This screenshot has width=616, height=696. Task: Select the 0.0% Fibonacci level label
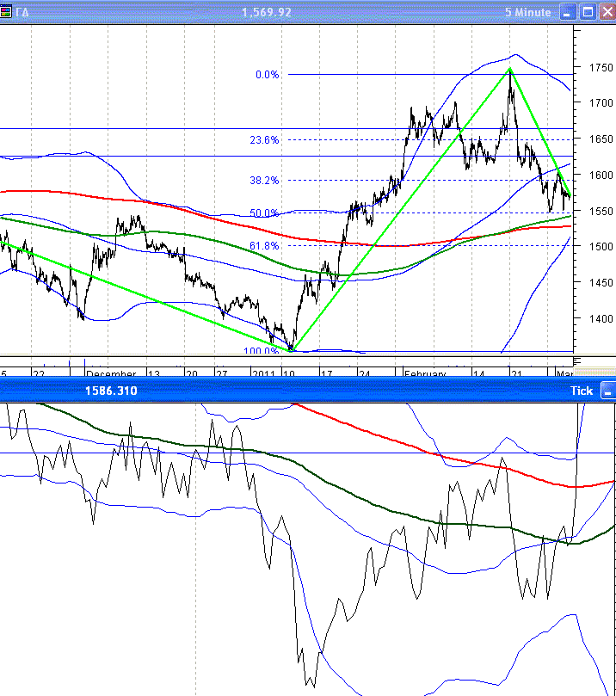coord(267,75)
